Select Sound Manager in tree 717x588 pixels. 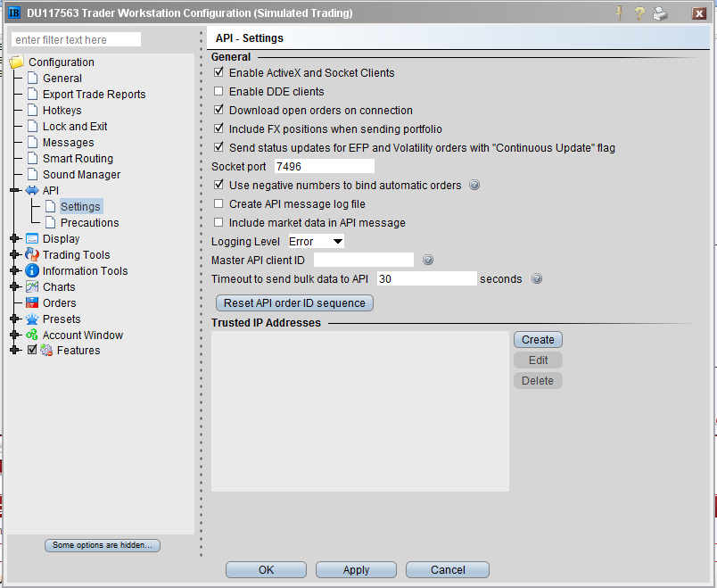point(81,174)
